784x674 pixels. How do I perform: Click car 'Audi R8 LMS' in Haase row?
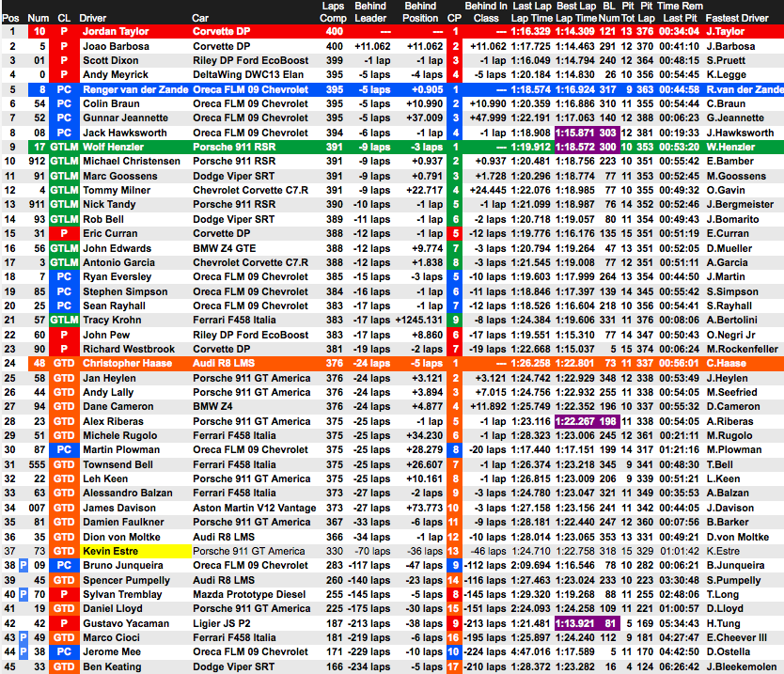coord(224,364)
